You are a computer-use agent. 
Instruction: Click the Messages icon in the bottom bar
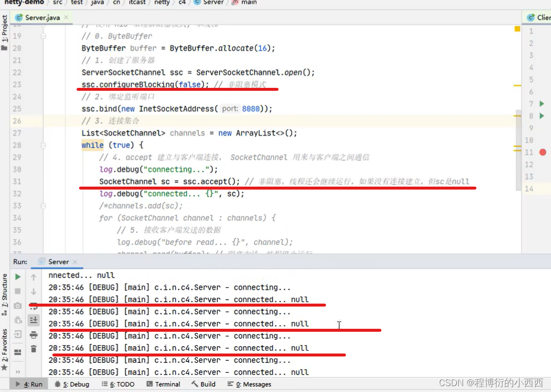(x=230, y=384)
